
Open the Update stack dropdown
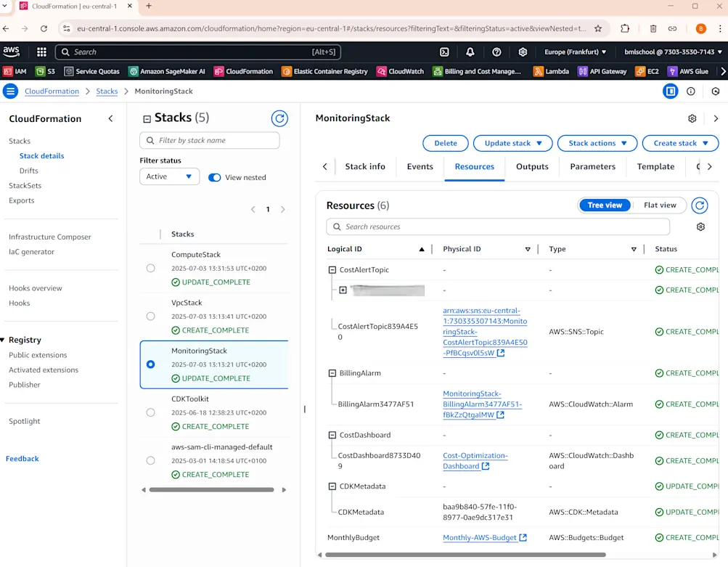coord(512,143)
